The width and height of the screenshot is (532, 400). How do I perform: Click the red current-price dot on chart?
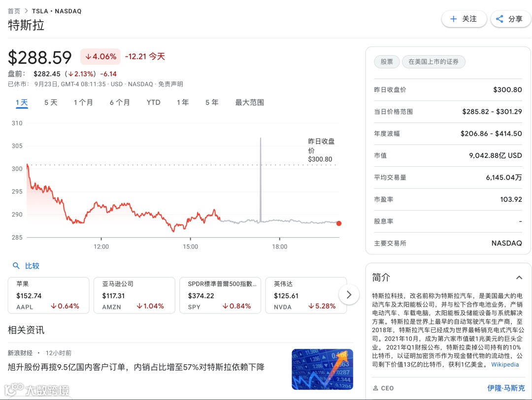[x=338, y=223]
